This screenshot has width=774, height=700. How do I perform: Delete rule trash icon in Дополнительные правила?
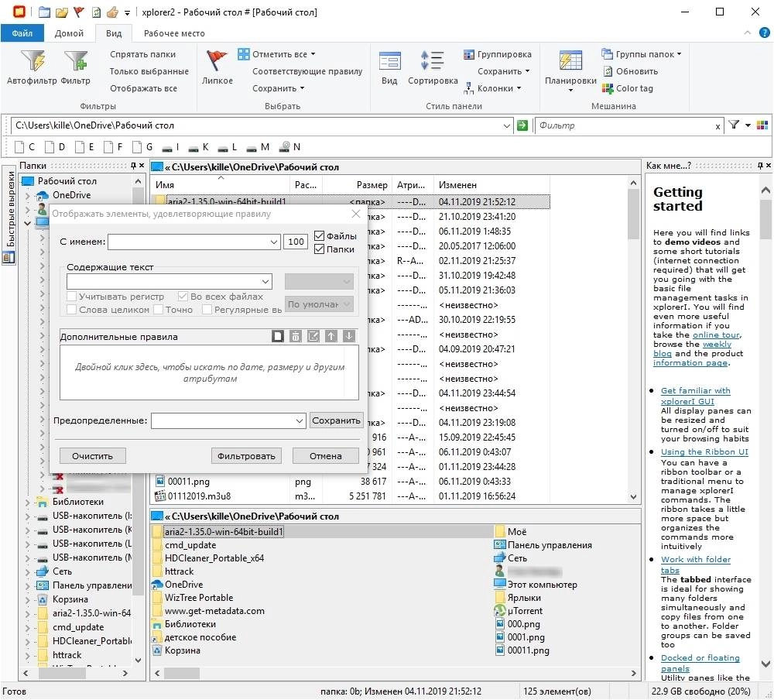tap(295, 336)
